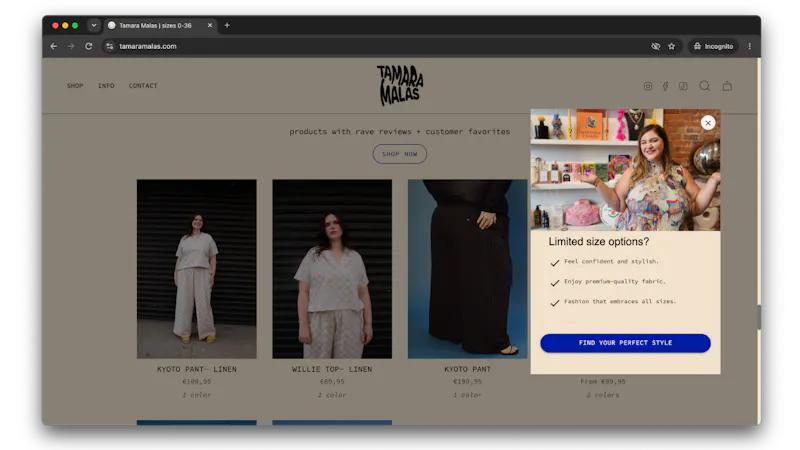
Task: Click 'Feel confident and stylish.' text
Action: click(611, 261)
